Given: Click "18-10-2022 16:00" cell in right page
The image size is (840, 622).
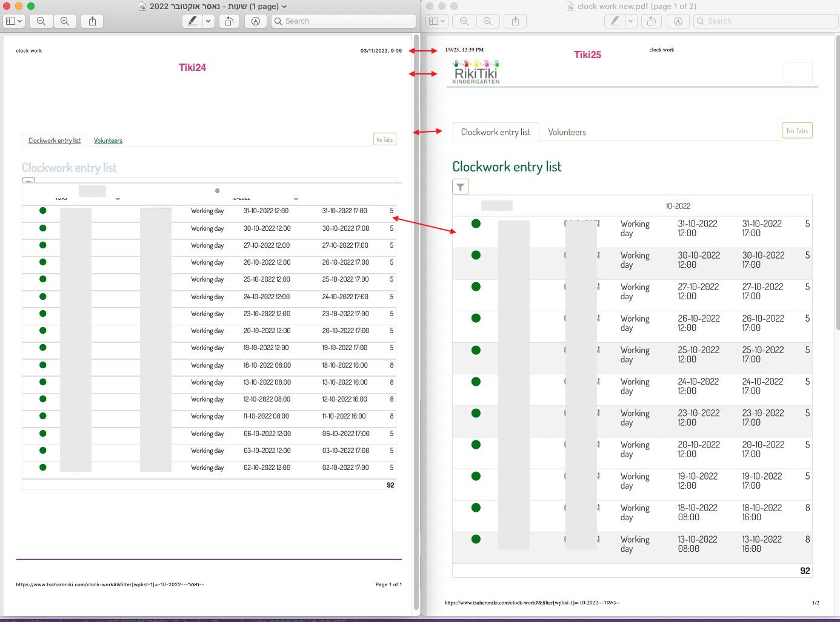Looking at the screenshot, I should point(762,512).
